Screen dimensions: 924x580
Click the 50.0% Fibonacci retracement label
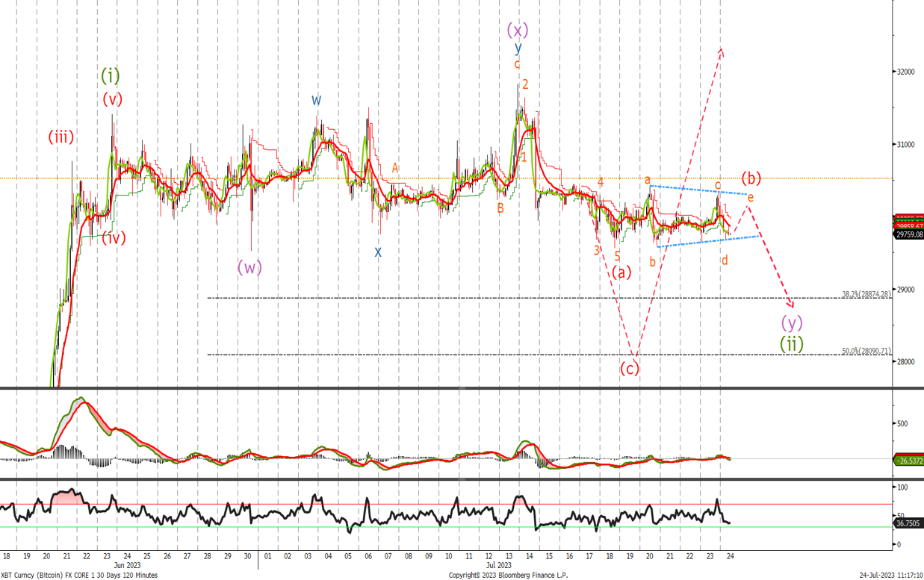click(866, 351)
